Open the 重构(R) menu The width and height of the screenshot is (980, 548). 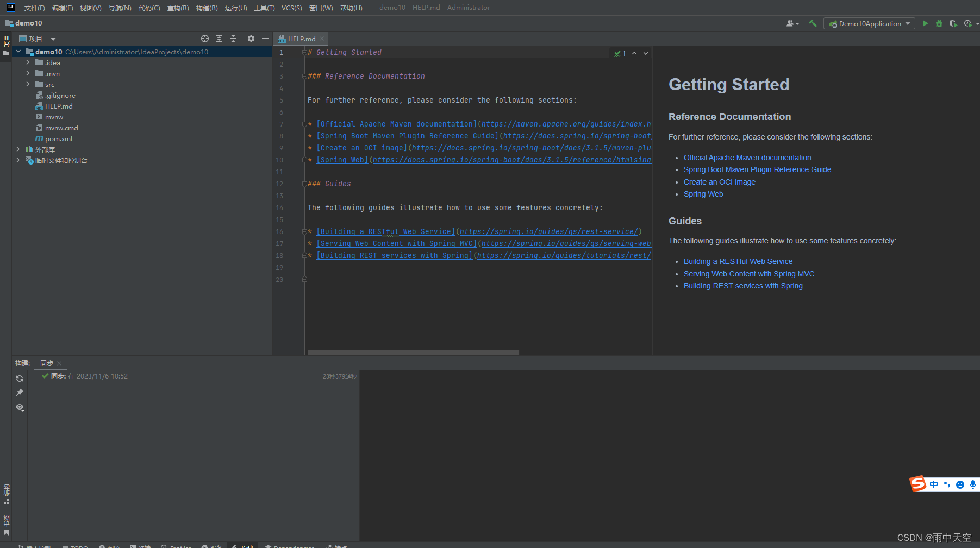tap(178, 8)
